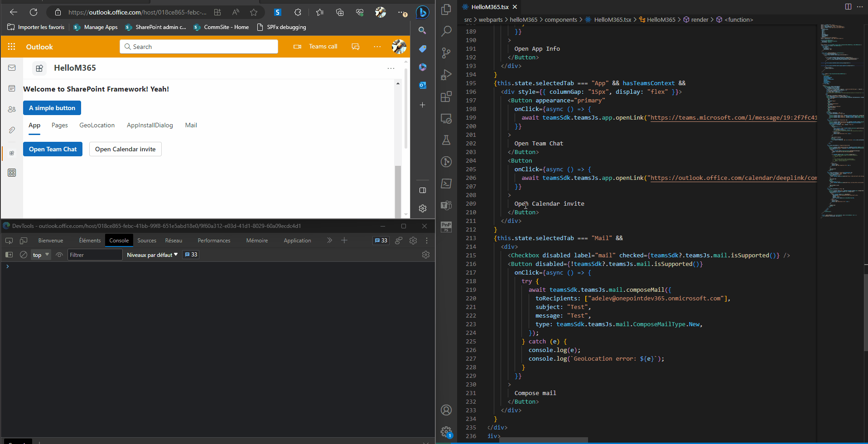Open Outlook Mail in left rail
868x444 pixels.
tap(12, 68)
